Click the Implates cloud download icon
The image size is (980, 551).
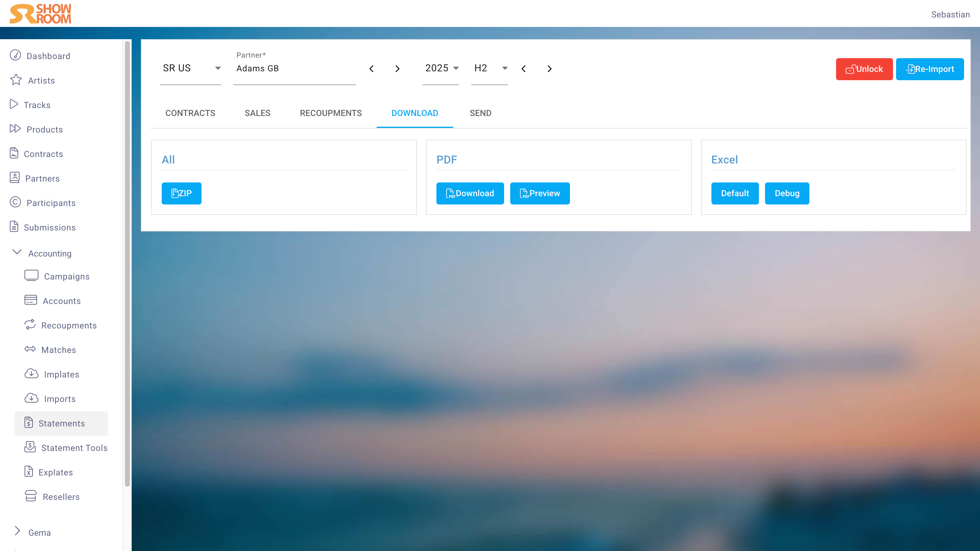tap(31, 374)
